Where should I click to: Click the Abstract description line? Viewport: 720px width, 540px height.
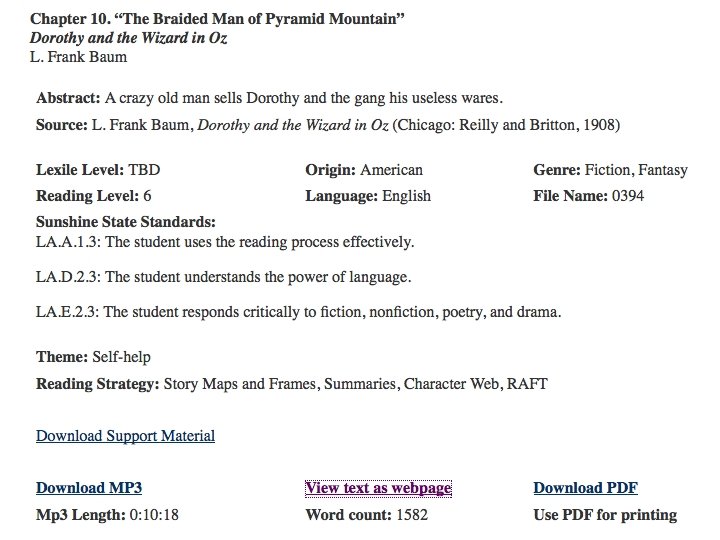pos(270,98)
